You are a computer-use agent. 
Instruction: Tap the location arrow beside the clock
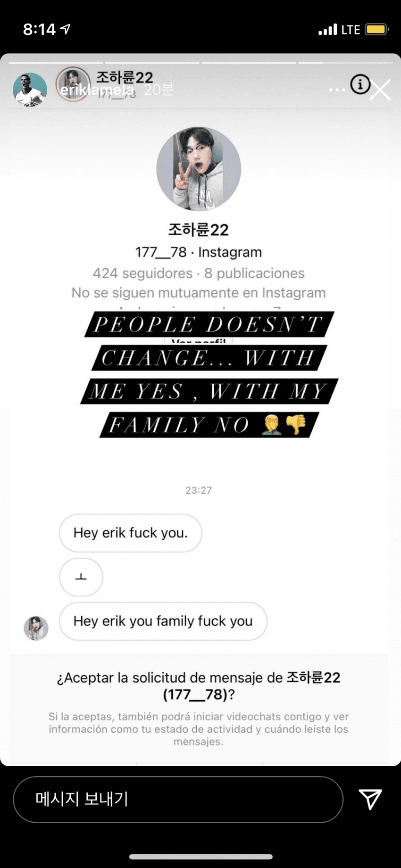tap(65, 29)
